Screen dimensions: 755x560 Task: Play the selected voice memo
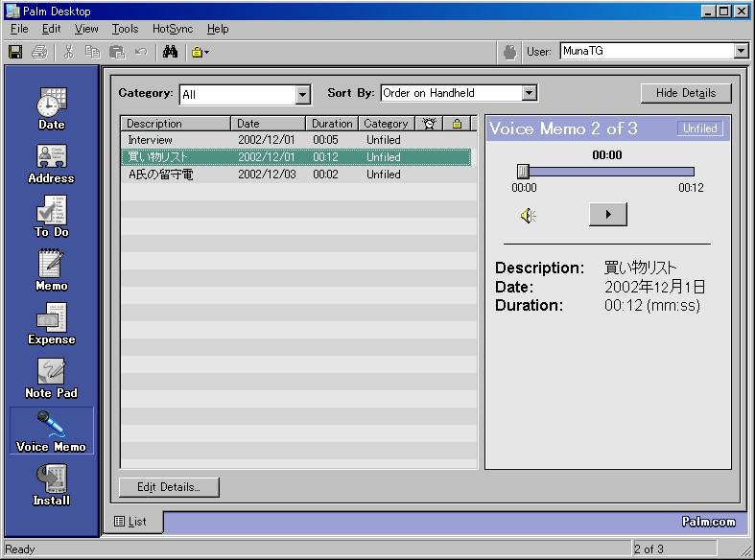pyautogui.click(x=608, y=215)
